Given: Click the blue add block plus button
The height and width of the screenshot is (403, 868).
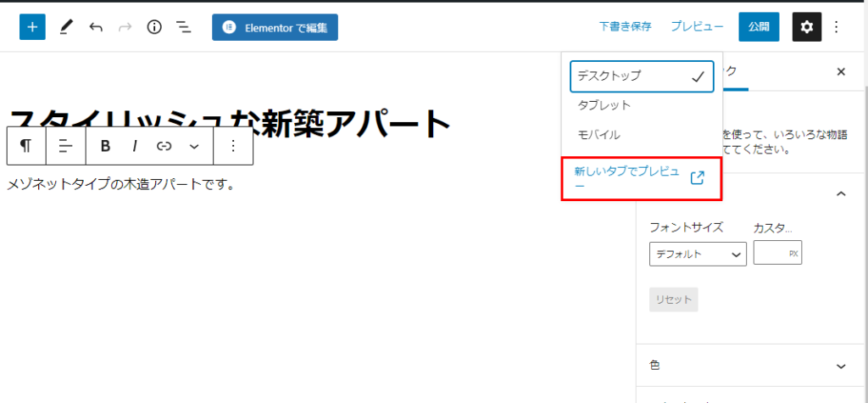Looking at the screenshot, I should 32,27.
